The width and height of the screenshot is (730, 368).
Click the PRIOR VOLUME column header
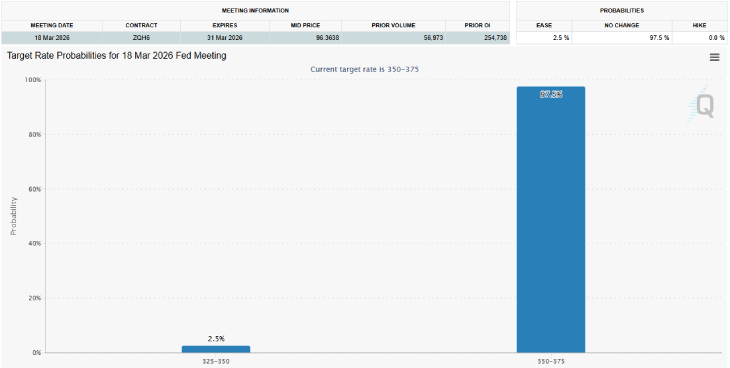pyautogui.click(x=393, y=26)
